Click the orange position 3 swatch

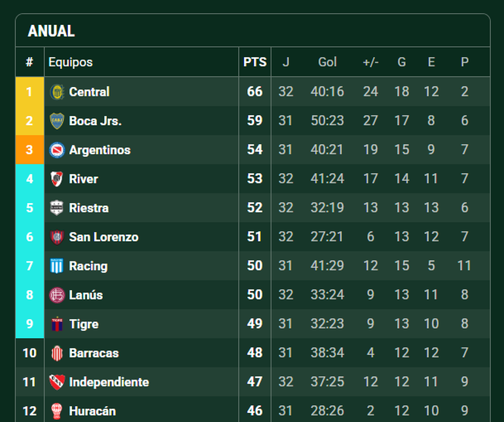(29, 150)
